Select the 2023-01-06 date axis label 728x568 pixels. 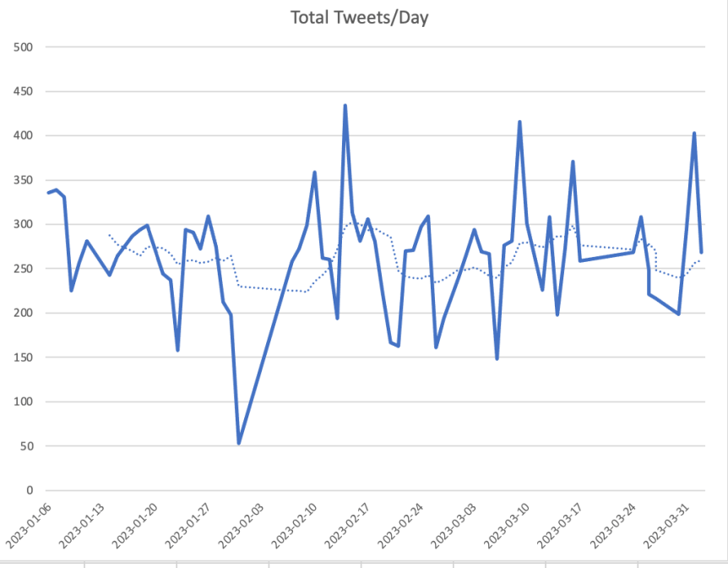coord(28,526)
